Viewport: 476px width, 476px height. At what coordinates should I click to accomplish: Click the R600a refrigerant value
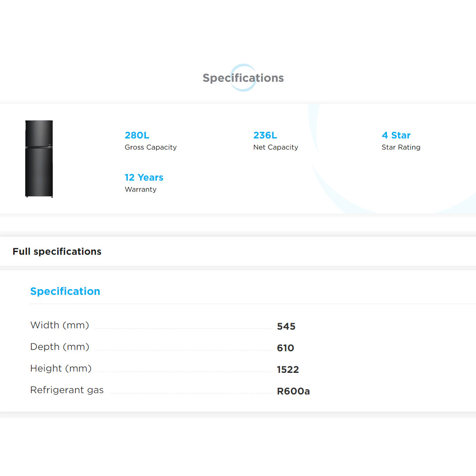(293, 391)
